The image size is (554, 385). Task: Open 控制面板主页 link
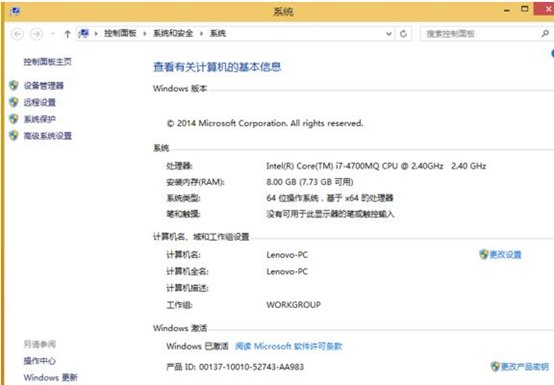[48, 62]
